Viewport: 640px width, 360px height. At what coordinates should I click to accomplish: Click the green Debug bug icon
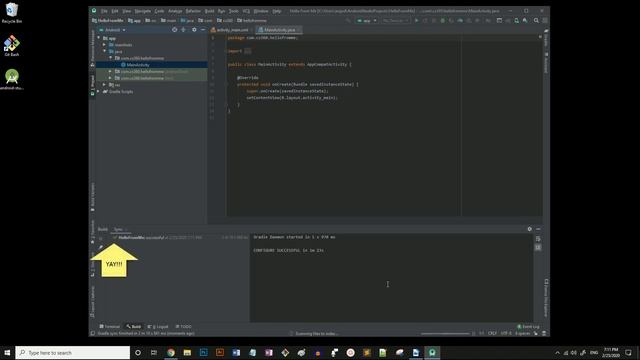pyautogui.click(x=442, y=20)
